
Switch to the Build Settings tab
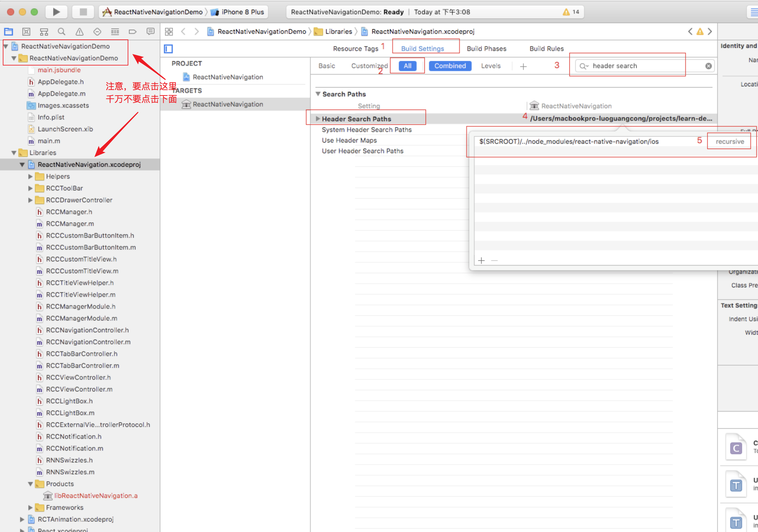(422, 48)
